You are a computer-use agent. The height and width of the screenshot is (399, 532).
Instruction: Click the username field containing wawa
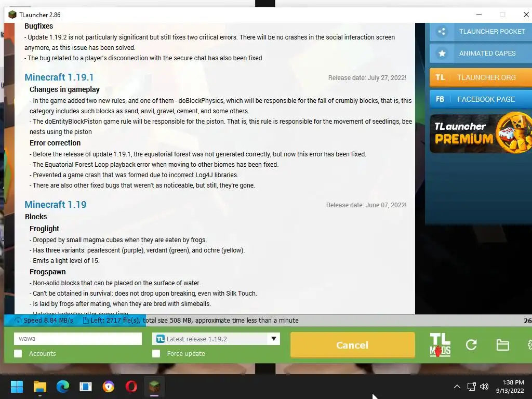click(x=78, y=339)
